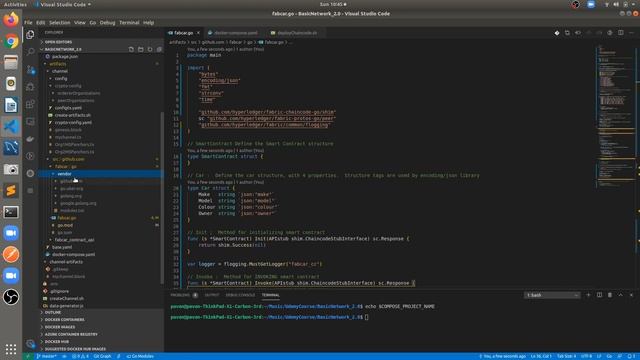This screenshot has width=640, height=360.
Task: Click the Ln, Col indicator in status bar
Action: click(x=541, y=356)
